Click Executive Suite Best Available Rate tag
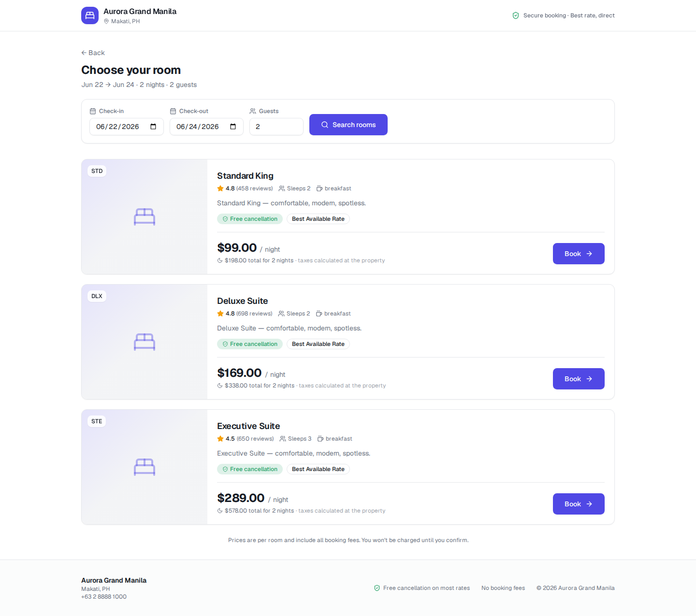Viewport: 696px width, 616px height. [318, 469]
